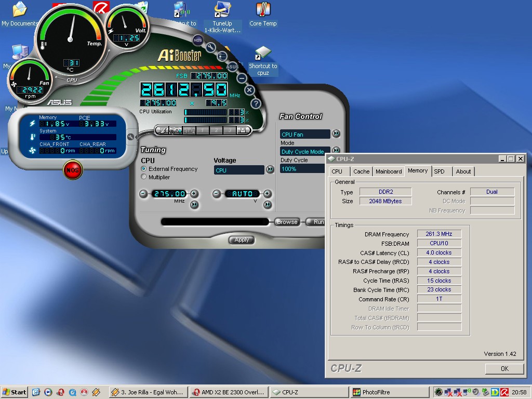Click fast-forward arrows under the frequency plus button
The width and height of the screenshot is (532, 399).
pos(194,205)
